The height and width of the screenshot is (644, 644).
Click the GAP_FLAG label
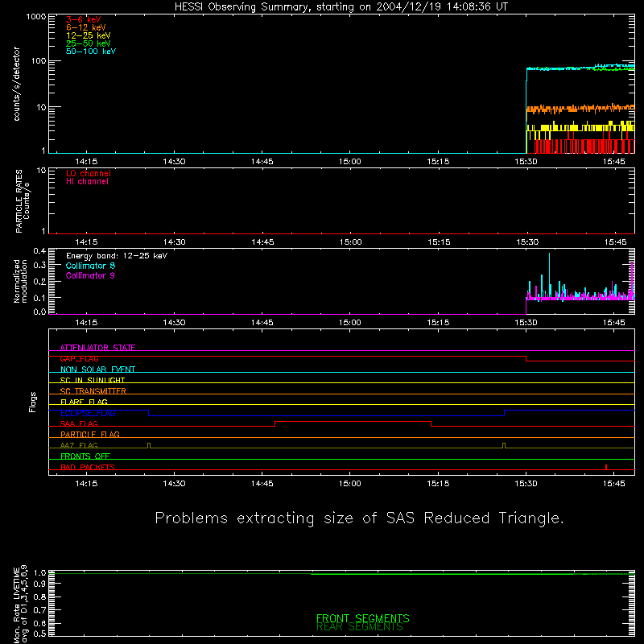(79, 358)
